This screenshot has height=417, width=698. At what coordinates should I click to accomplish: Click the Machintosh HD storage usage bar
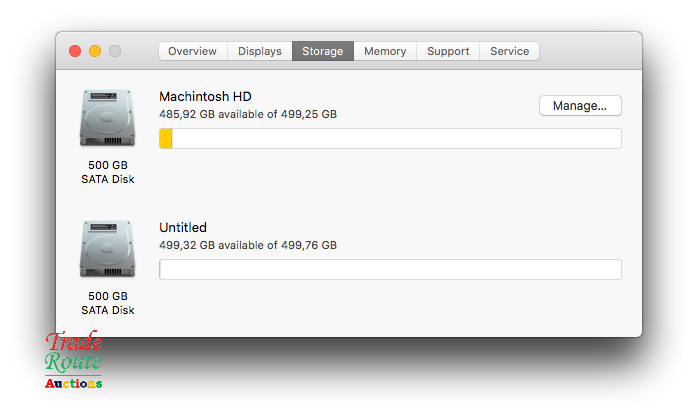point(390,138)
